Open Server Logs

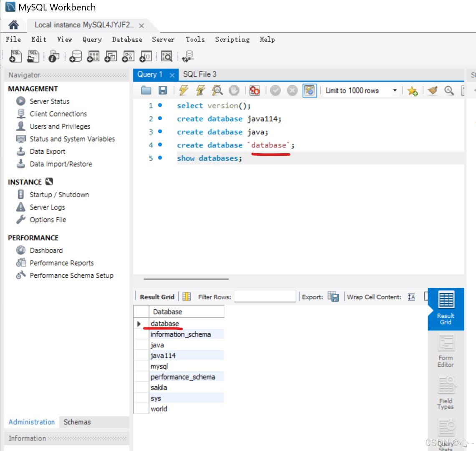click(48, 207)
